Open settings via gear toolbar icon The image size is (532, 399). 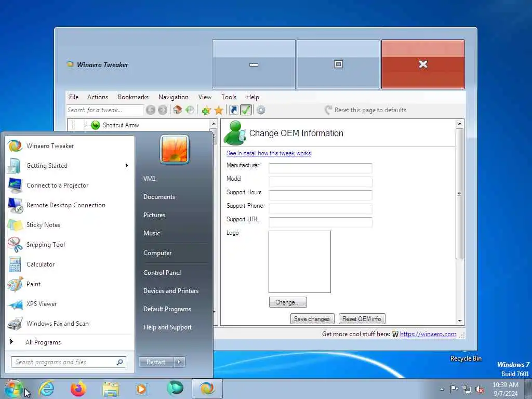pyautogui.click(x=261, y=110)
